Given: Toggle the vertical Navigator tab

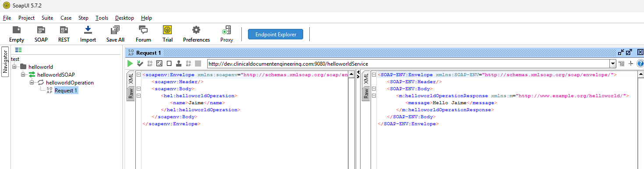Looking at the screenshot, I should pyautogui.click(x=5, y=61).
